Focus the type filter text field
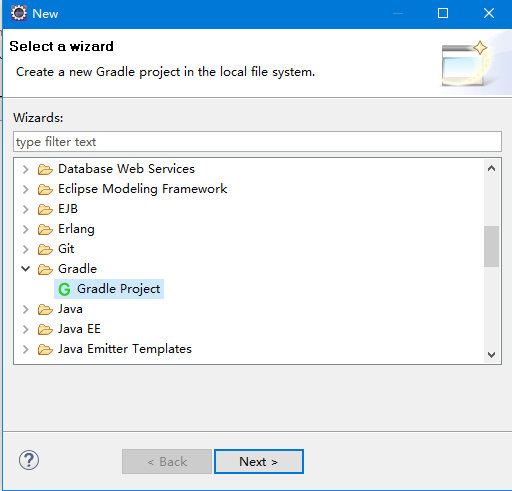This screenshot has width=512, height=491. coord(257,142)
